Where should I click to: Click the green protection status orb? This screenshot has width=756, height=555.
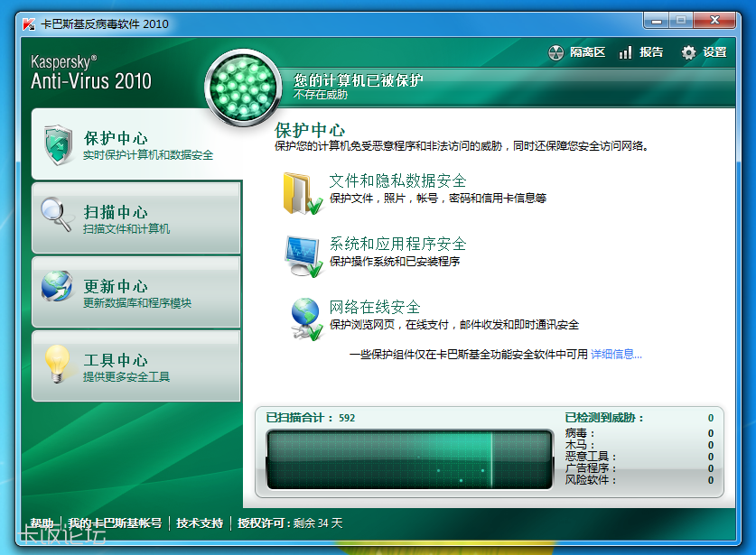(x=243, y=88)
